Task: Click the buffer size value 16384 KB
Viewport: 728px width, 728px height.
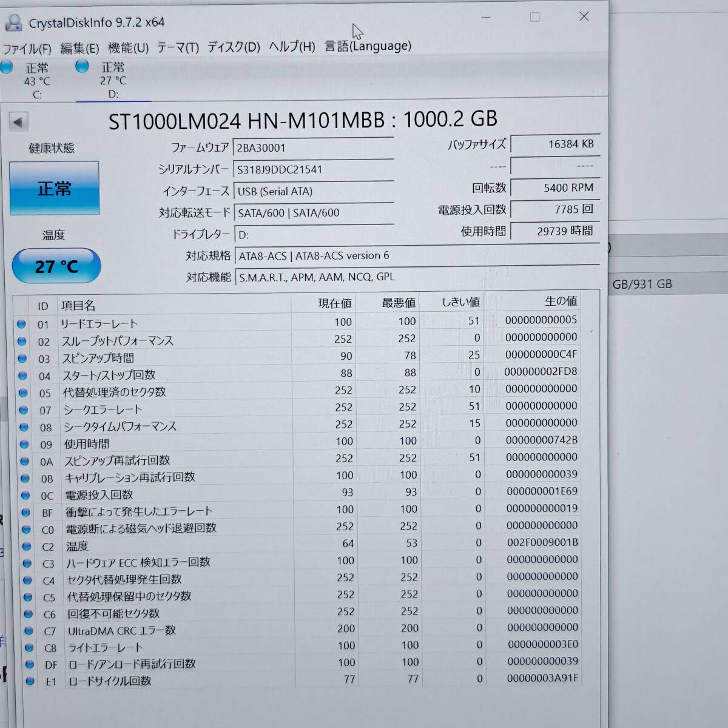Action: [x=555, y=144]
